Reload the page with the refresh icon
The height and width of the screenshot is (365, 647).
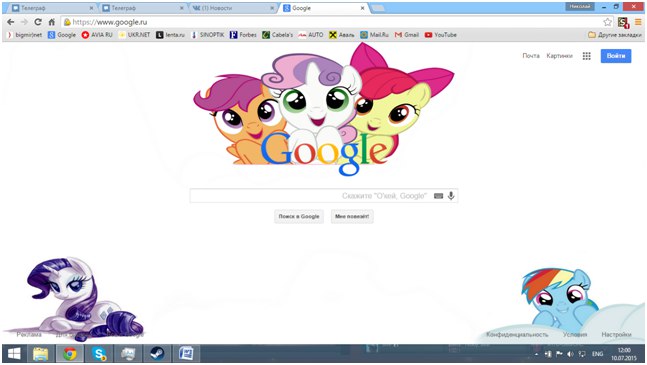coord(38,22)
